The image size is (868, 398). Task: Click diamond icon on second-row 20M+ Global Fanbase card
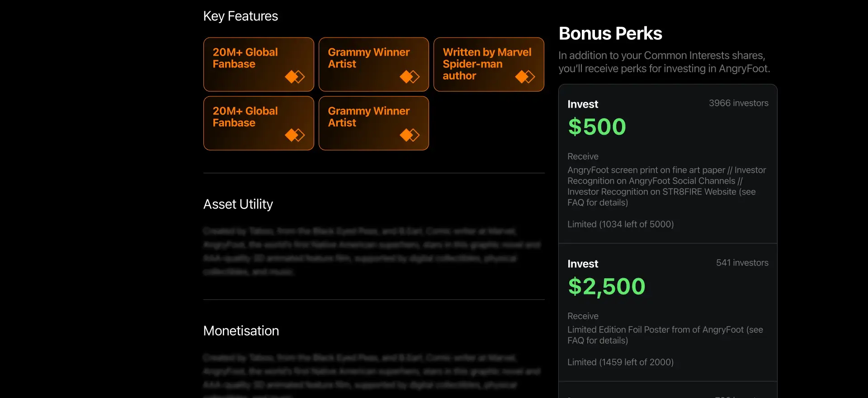pyautogui.click(x=295, y=135)
